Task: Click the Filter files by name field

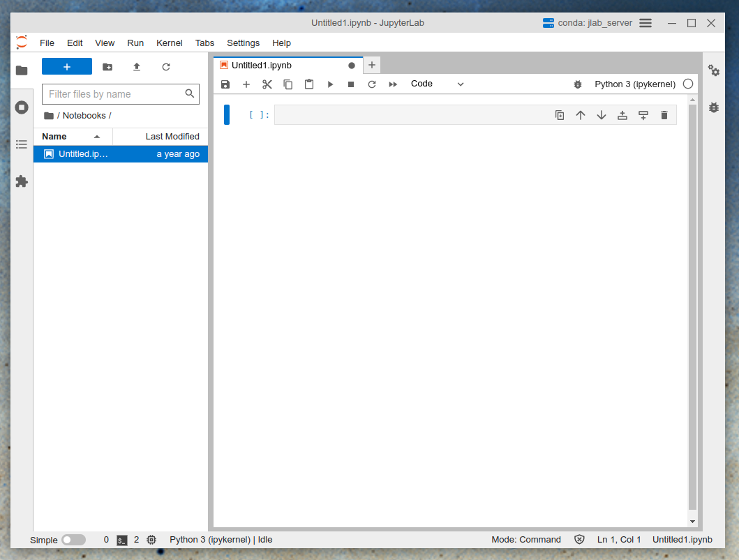Action: [x=112, y=94]
